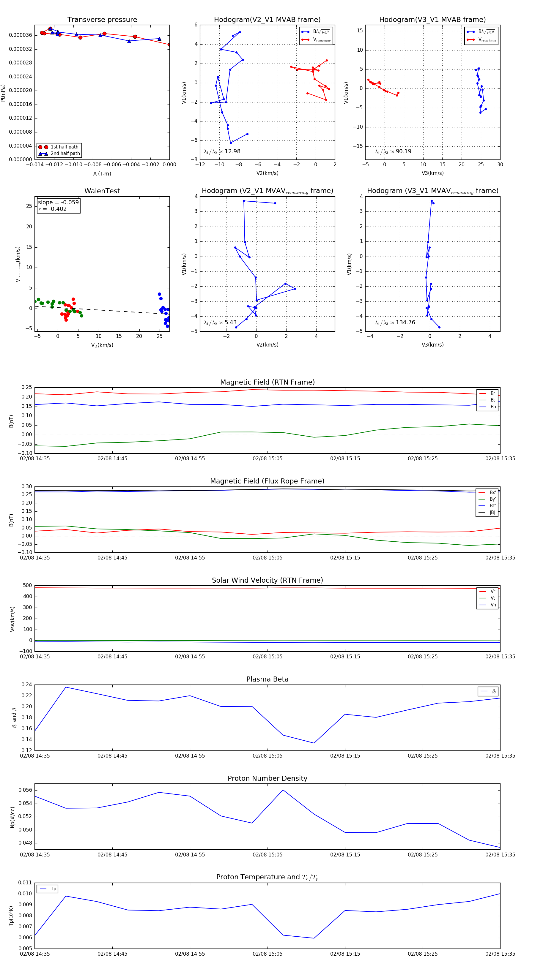This screenshot has height=980, width=535.
Task: Click the eigenvalue ratio annotation 5.43
Action: point(220,323)
